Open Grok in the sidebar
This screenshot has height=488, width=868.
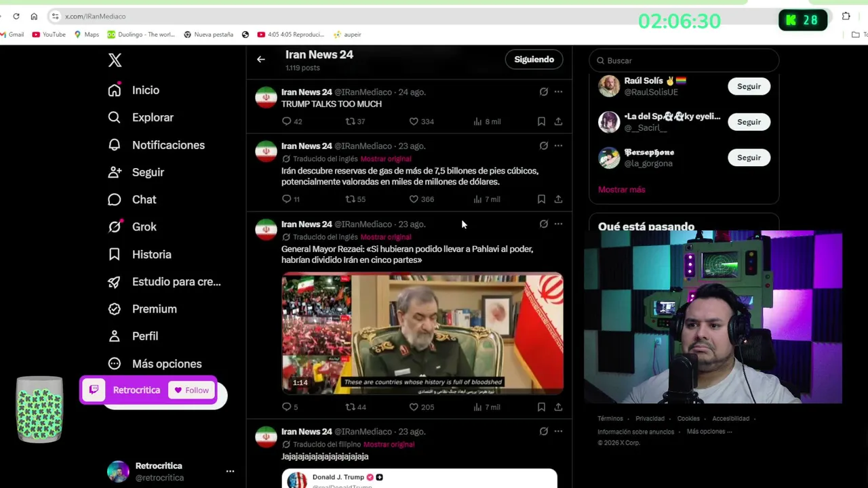tap(132, 227)
